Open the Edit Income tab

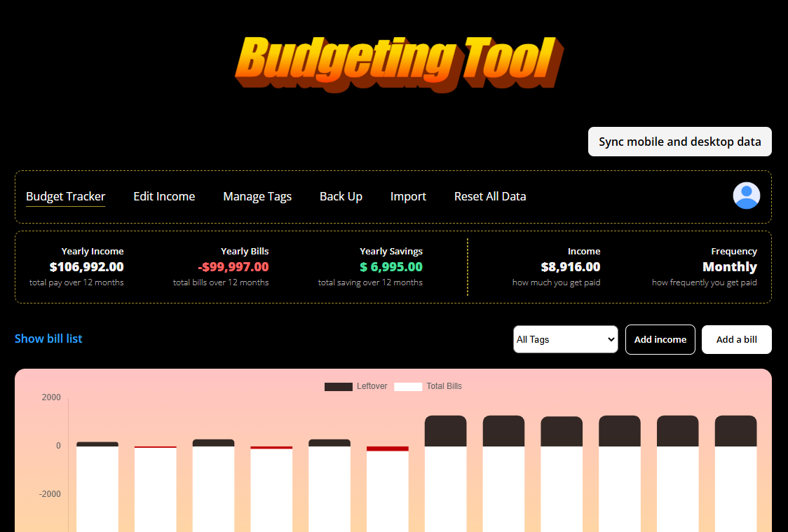click(x=164, y=196)
